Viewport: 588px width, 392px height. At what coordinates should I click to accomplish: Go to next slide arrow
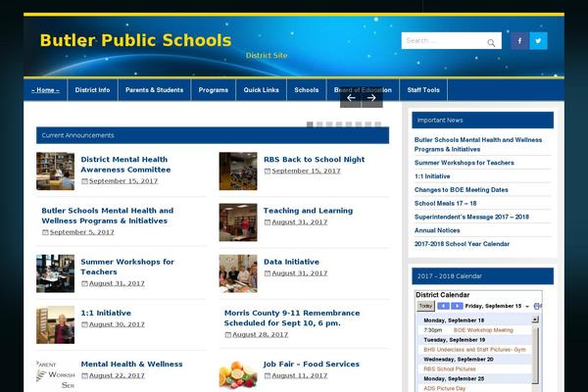[x=372, y=98]
